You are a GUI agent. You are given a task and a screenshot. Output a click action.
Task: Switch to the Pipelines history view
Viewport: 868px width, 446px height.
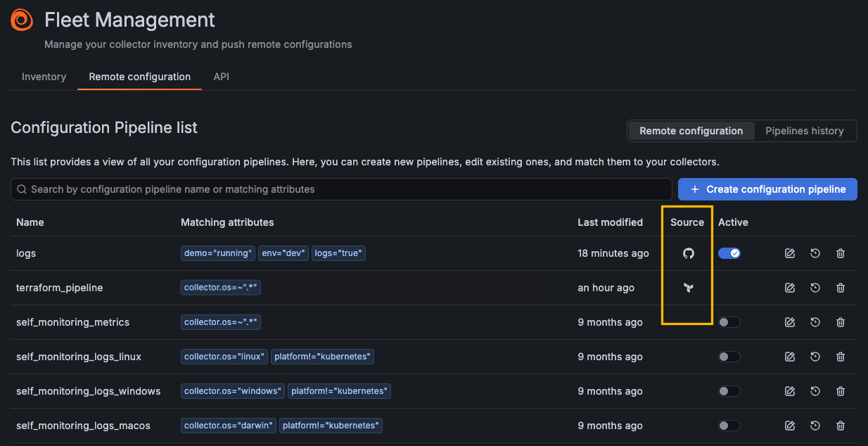[804, 131]
